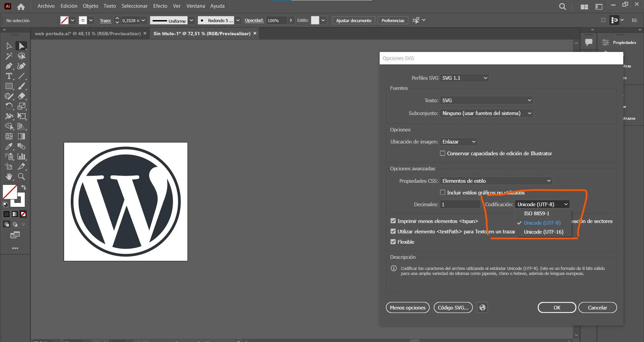Open the Ventana menu
The width and height of the screenshot is (644, 342).
coord(196,6)
